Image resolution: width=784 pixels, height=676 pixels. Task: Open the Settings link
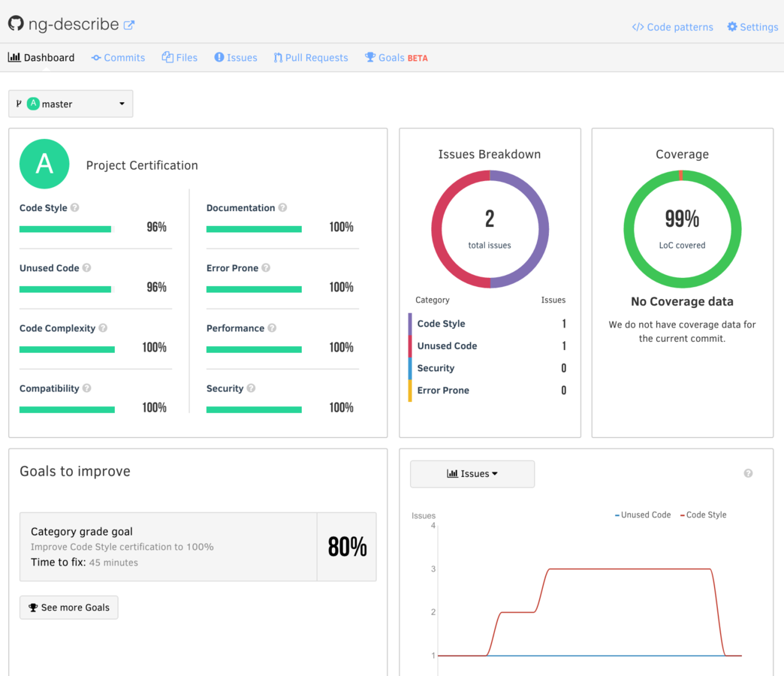(752, 27)
